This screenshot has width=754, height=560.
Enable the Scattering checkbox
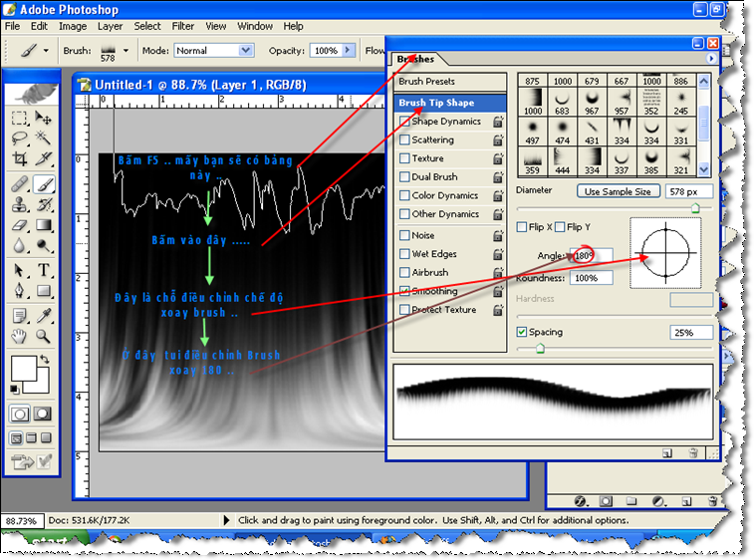click(405, 140)
